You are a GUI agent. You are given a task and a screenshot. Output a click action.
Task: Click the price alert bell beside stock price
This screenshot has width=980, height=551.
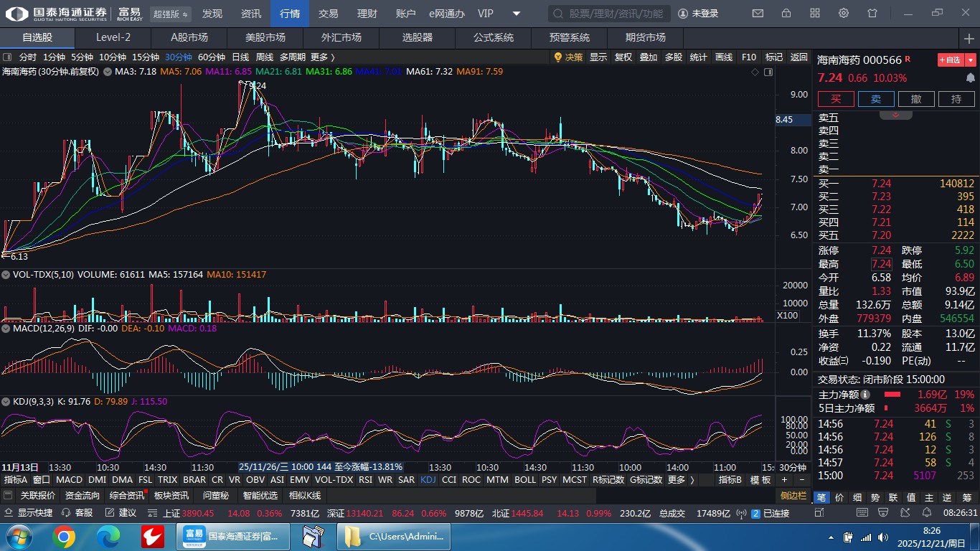coord(970,77)
